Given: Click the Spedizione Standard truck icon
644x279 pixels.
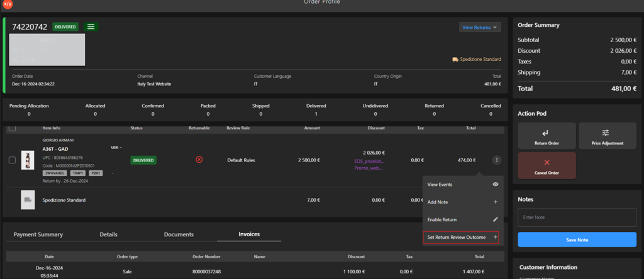Looking at the screenshot, I should pos(455,59).
